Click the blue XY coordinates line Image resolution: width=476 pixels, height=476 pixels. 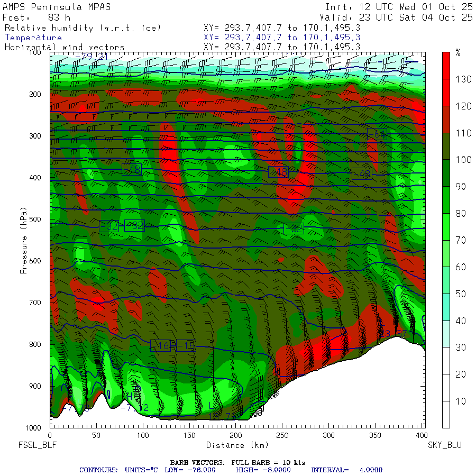tap(282, 38)
